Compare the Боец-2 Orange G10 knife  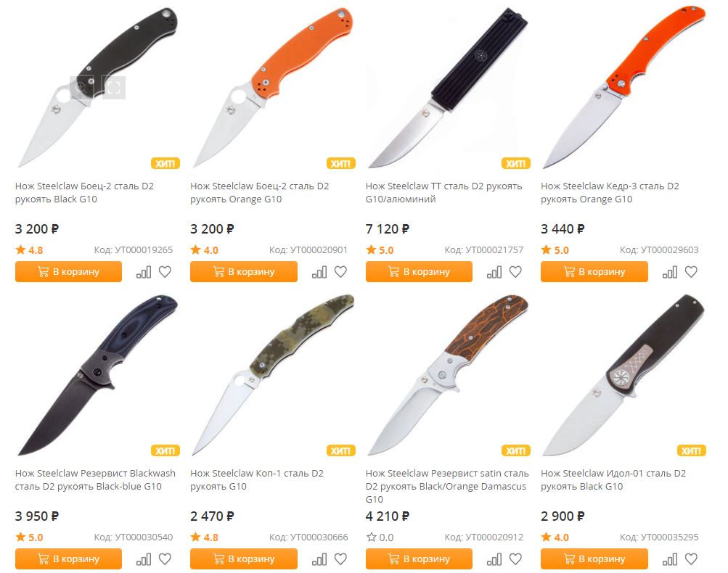319,272
